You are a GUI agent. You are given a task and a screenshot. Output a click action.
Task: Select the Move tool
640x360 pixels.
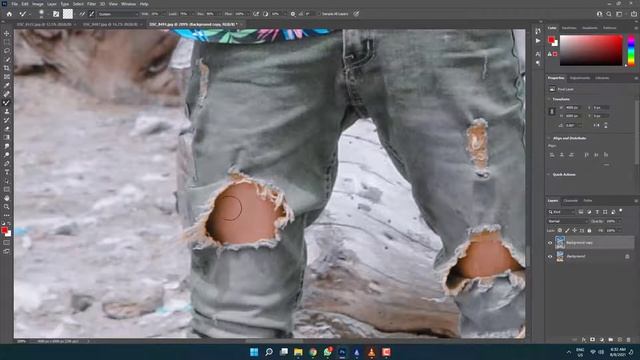click(x=7, y=33)
